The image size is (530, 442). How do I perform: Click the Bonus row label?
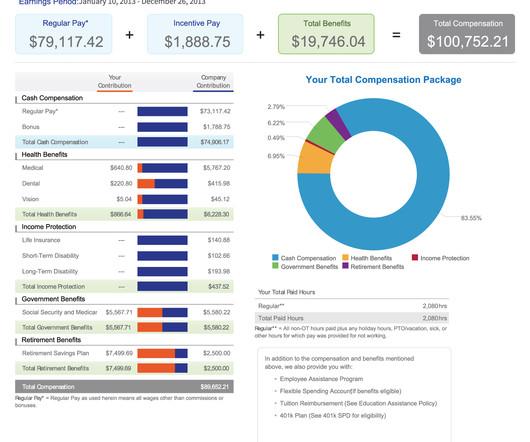tap(30, 127)
